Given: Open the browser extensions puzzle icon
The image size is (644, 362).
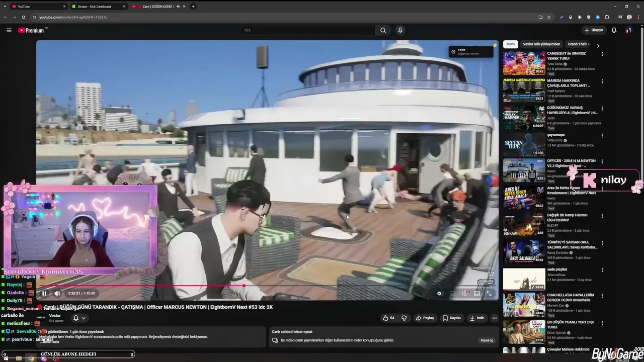Looking at the screenshot, I should click(x=607, y=17).
